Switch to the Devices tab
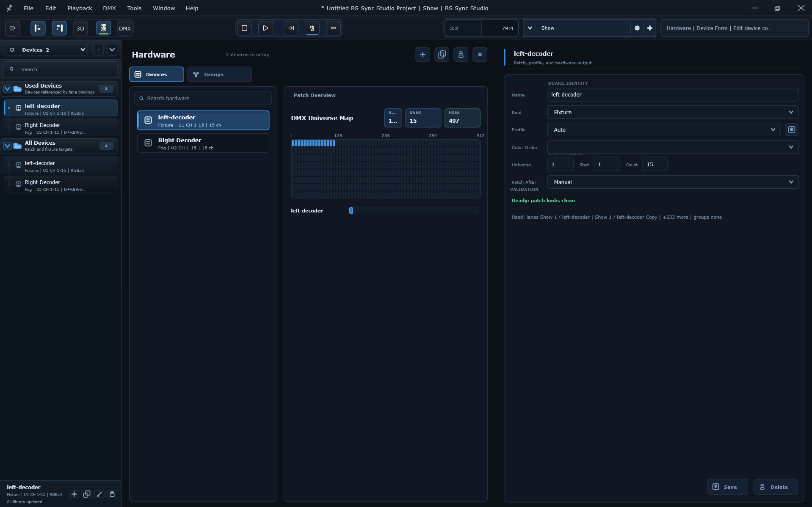Viewport: 812px width, 507px height. click(157, 74)
